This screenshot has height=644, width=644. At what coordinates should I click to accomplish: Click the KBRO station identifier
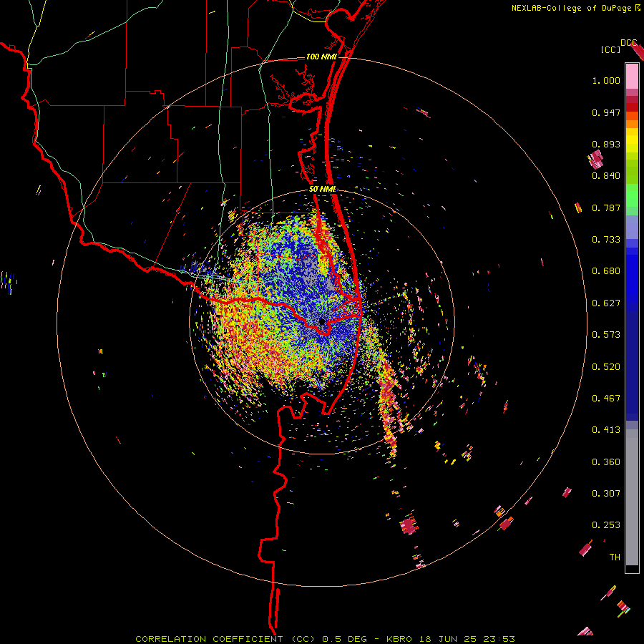(x=399, y=639)
